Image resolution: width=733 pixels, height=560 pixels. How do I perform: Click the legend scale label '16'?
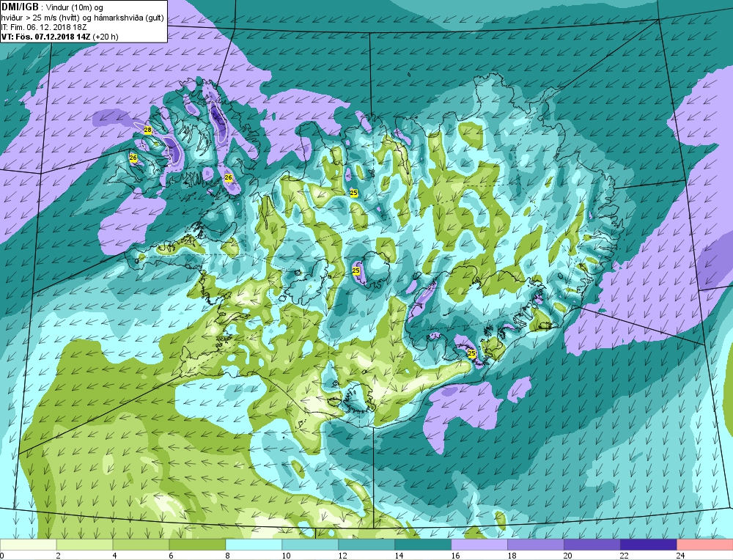click(x=455, y=556)
